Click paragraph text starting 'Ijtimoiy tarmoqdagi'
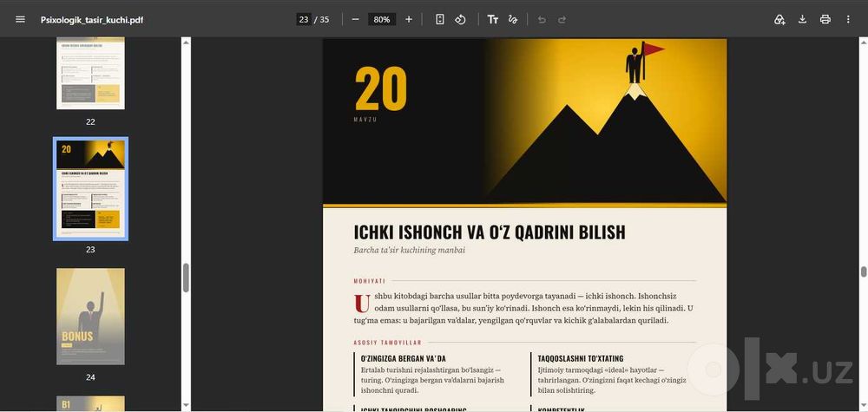This screenshot has height=412, width=868. (x=612, y=380)
